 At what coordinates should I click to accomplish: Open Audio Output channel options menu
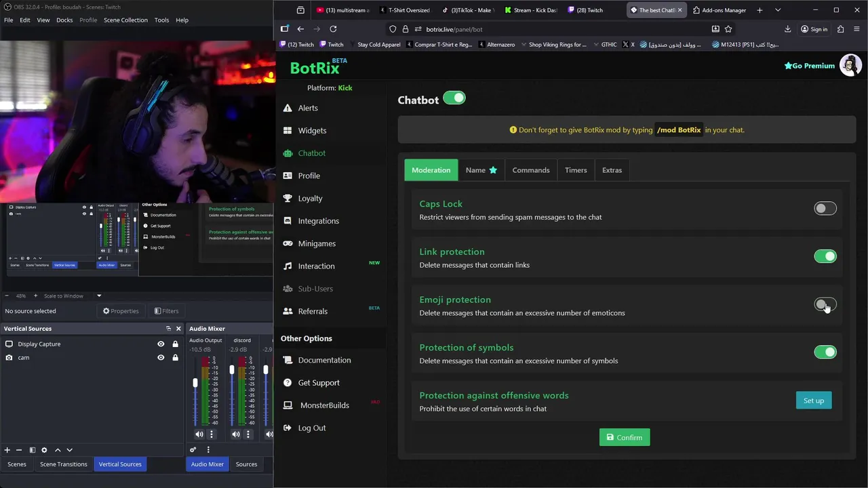pyautogui.click(x=211, y=434)
